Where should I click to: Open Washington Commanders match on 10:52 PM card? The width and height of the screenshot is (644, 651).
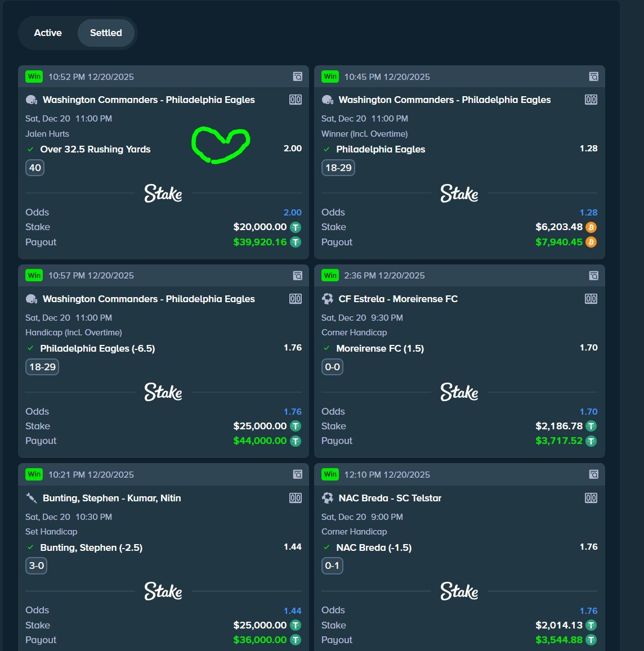click(149, 100)
